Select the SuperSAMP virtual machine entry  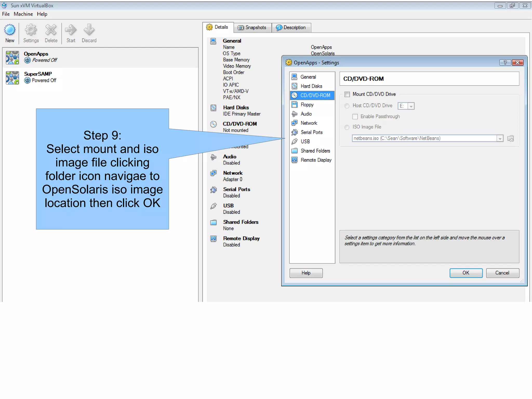(100, 77)
